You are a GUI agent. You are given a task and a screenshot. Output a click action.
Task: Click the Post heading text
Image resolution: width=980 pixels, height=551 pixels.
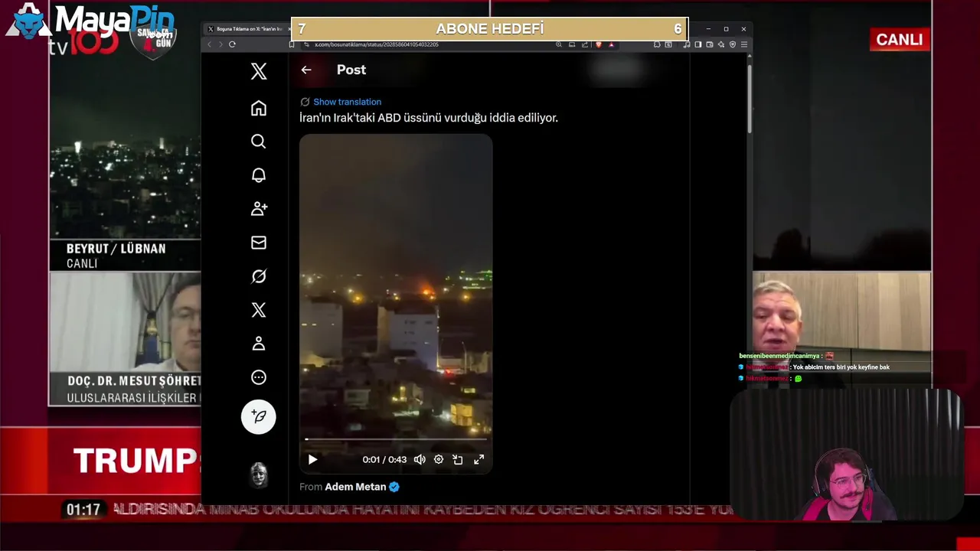click(351, 70)
